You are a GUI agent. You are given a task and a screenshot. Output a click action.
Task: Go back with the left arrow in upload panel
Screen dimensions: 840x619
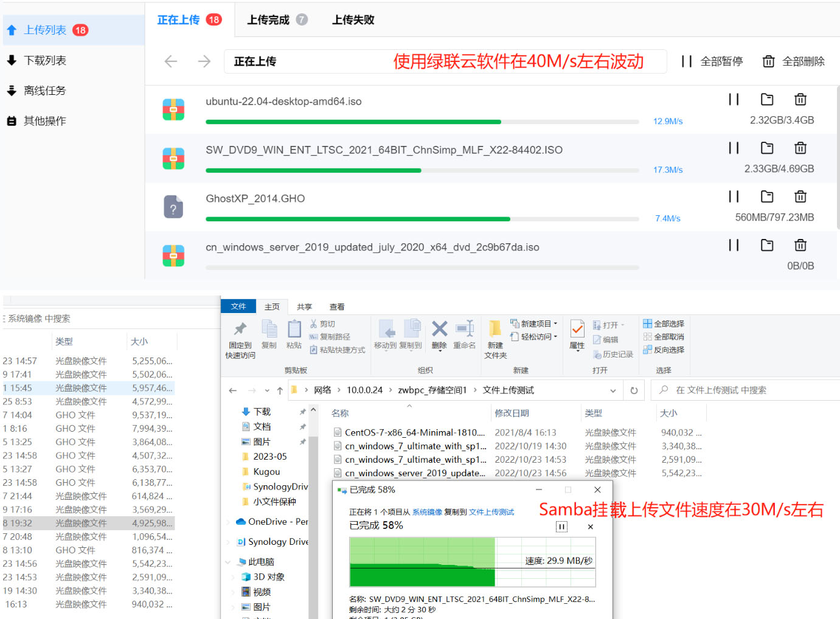pyautogui.click(x=171, y=61)
